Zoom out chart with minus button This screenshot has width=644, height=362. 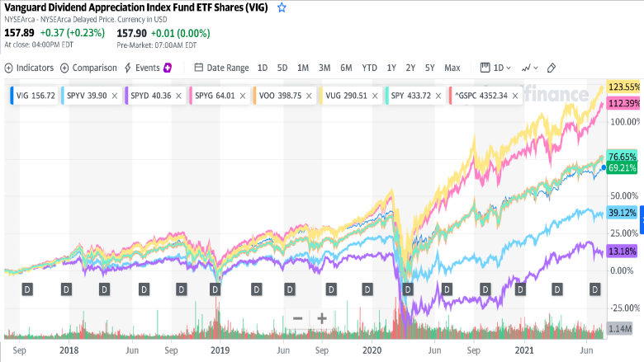[298, 318]
